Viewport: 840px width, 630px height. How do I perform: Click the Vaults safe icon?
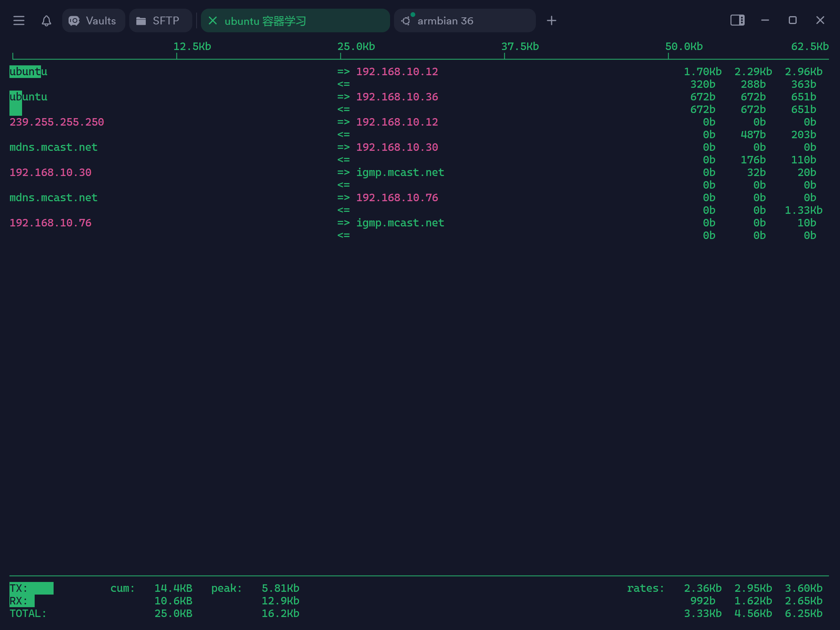[74, 21]
